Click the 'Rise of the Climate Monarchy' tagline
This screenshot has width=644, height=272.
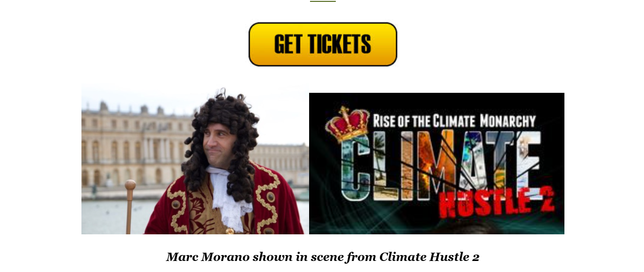click(454, 121)
